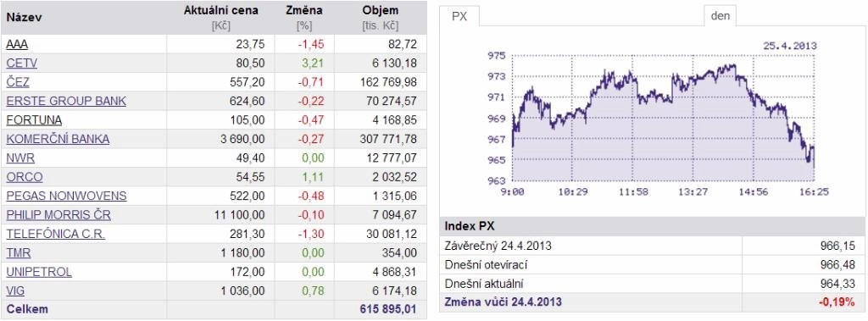
Task: Open TELEFÓNICA C.R. stock link
Action: (55, 234)
